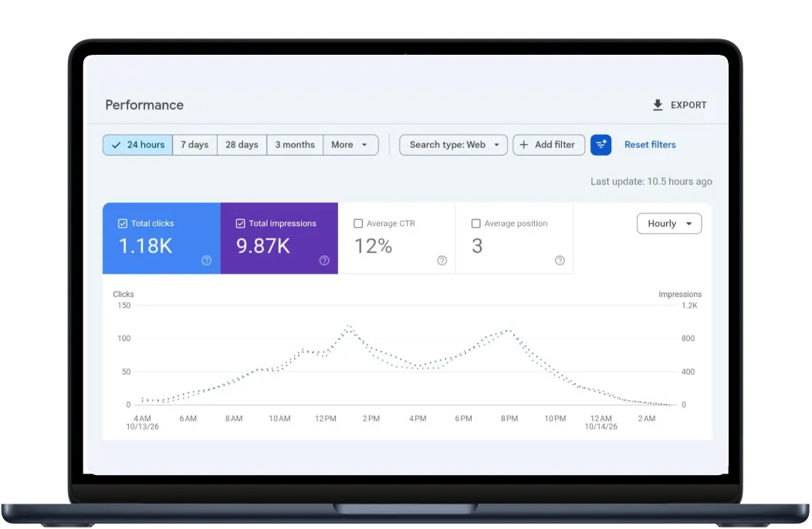Open help icon on Total clicks card

point(206,261)
